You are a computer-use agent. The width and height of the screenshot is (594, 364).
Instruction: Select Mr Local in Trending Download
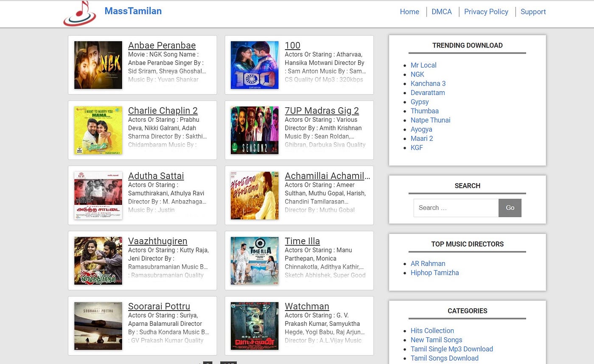pyautogui.click(x=423, y=65)
